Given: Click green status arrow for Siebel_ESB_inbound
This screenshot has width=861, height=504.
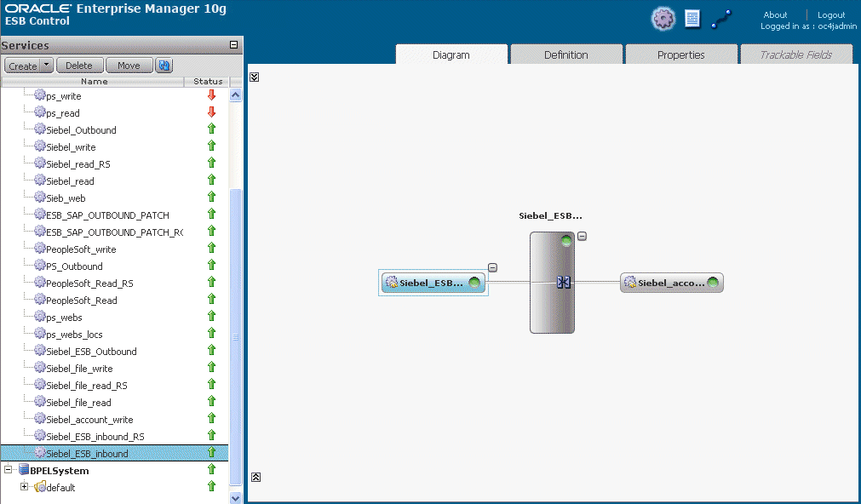Looking at the screenshot, I should [211, 452].
